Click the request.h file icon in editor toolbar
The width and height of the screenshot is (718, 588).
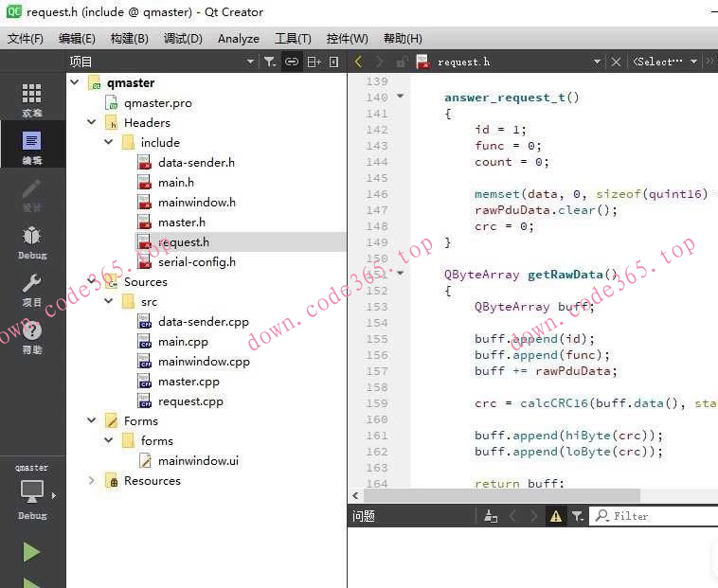pyautogui.click(x=422, y=62)
